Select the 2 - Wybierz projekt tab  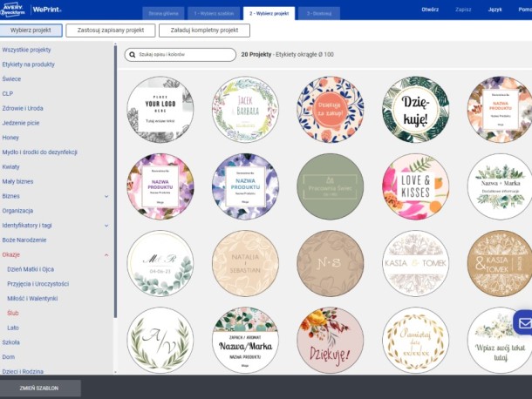(x=269, y=14)
